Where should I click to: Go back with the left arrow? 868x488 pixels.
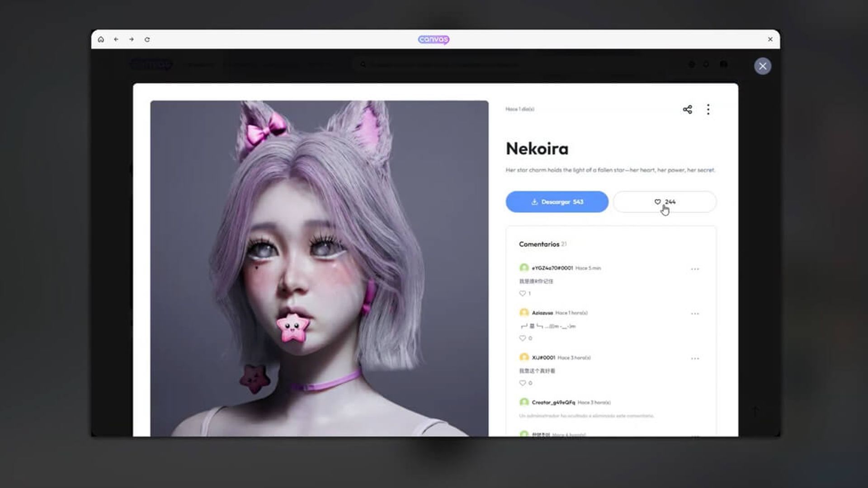116,39
